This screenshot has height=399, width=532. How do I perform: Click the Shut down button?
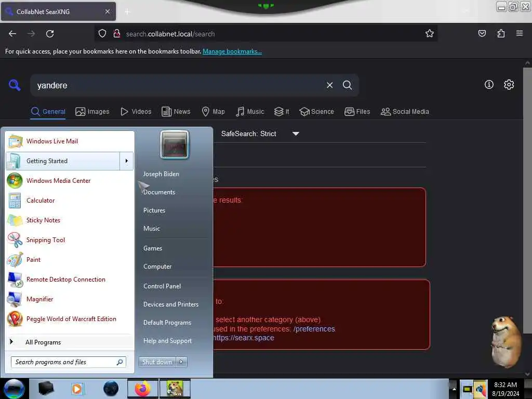tap(157, 362)
